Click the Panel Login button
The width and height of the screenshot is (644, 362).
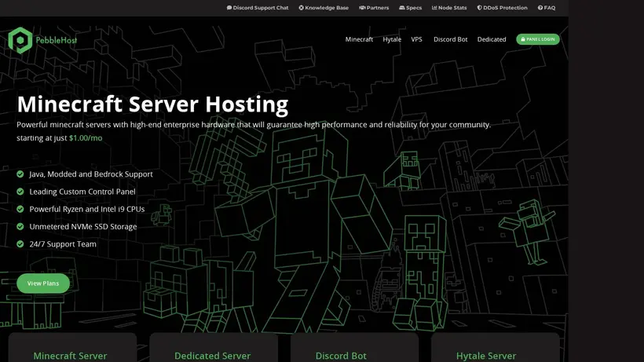click(538, 39)
